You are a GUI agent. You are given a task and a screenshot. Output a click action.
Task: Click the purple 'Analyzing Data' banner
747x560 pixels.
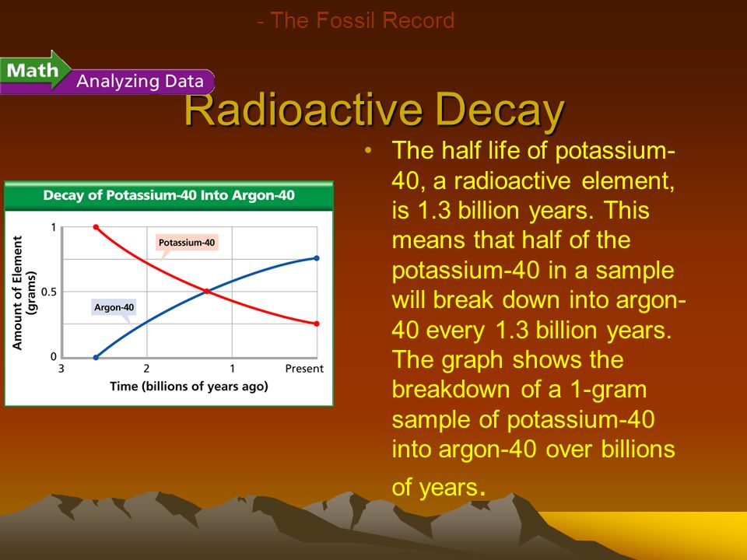(140, 81)
